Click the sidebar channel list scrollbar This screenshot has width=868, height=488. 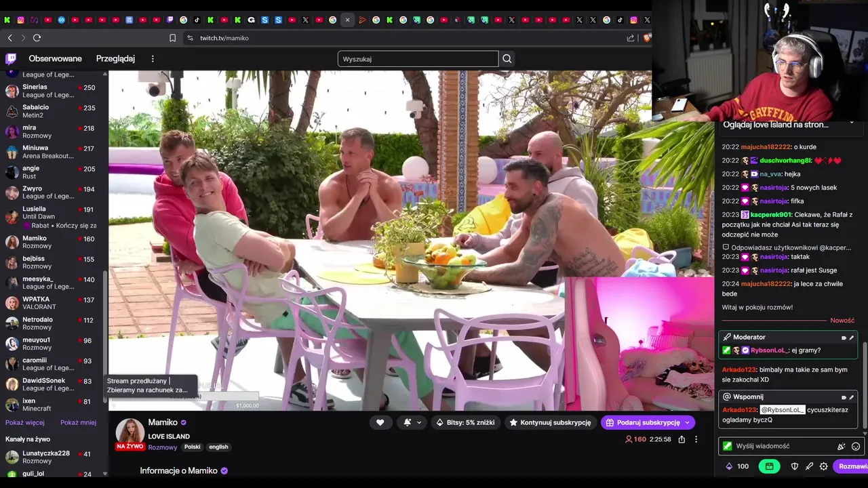click(104, 338)
